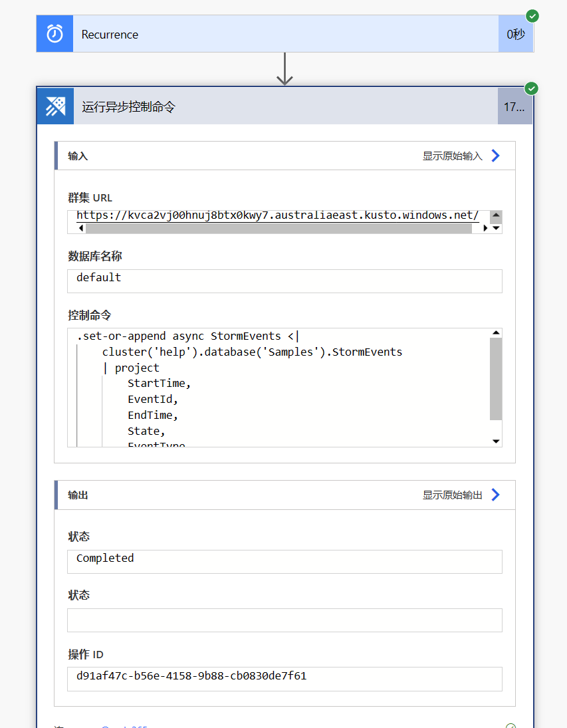The width and height of the screenshot is (567, 728).
Task: Collapse the 运行异步控制命令 action header
Action: (x=285, y=106)
